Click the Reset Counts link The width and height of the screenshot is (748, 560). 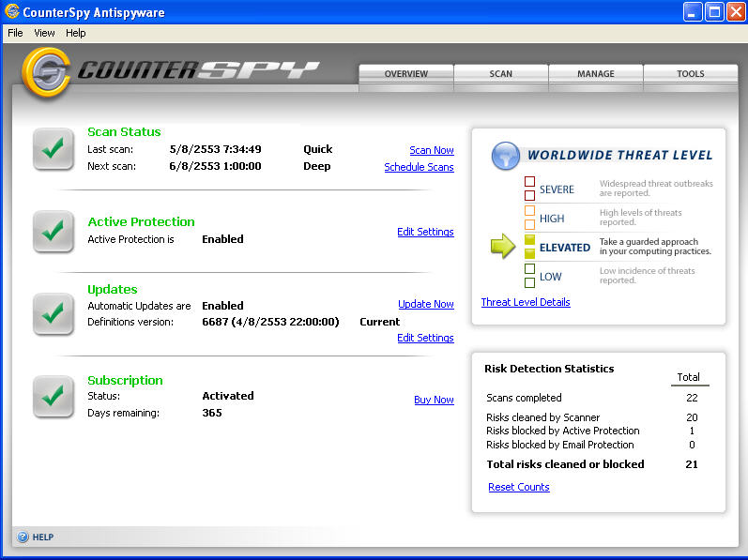(x=519, y=487)
